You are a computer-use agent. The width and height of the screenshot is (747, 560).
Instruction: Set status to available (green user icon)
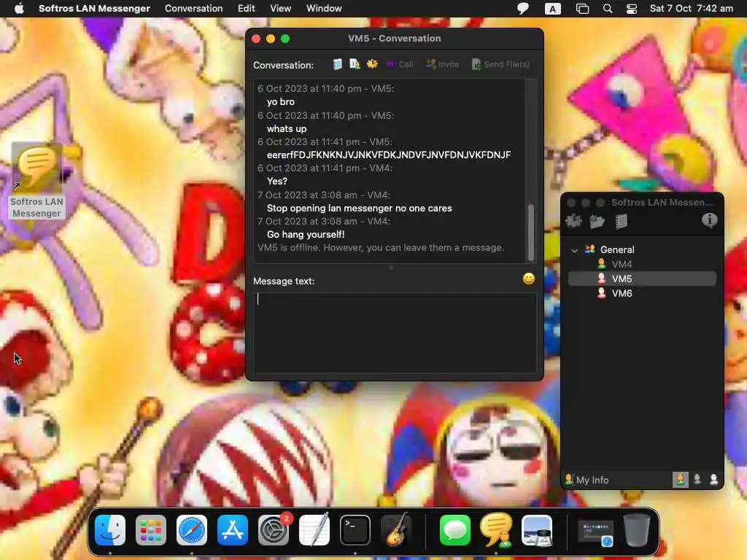(681, 480)
